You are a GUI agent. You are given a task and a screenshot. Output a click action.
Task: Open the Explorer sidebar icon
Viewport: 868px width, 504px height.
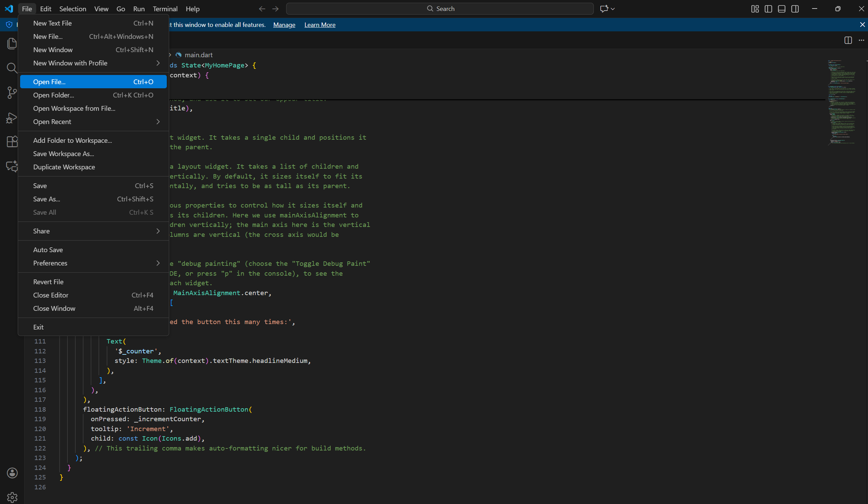[x=12, y=43]
